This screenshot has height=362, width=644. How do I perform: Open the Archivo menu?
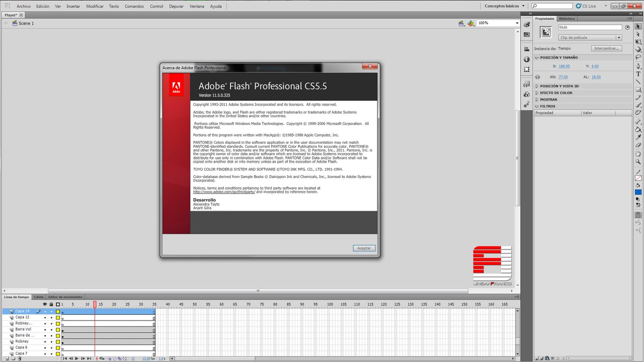[x=24, y=6]
